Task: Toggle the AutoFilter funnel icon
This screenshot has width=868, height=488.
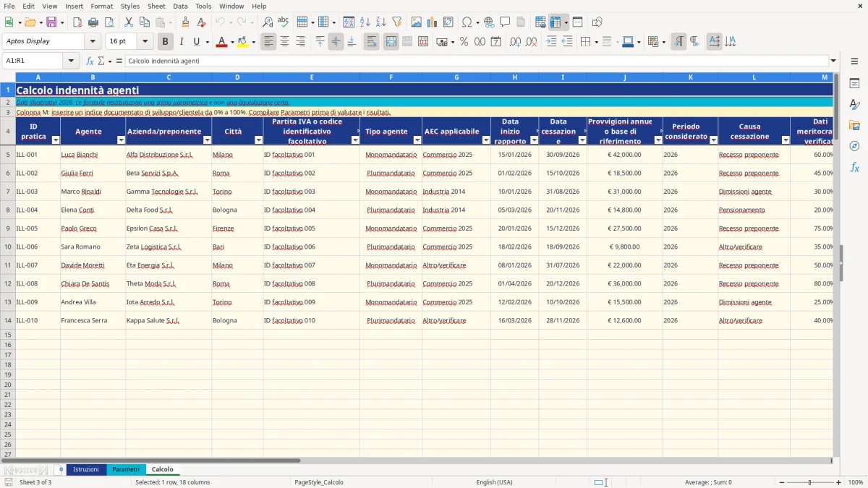Action: (396, 22)
